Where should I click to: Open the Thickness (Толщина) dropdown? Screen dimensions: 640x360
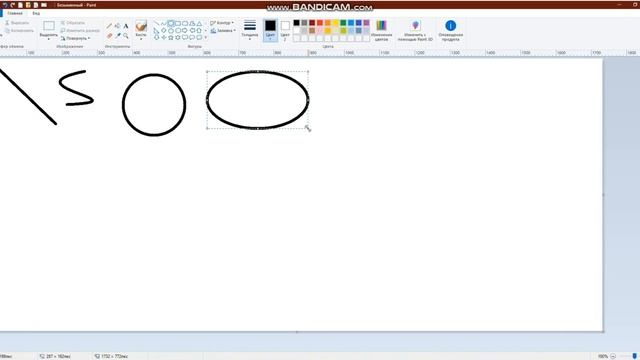pos(250,30)
